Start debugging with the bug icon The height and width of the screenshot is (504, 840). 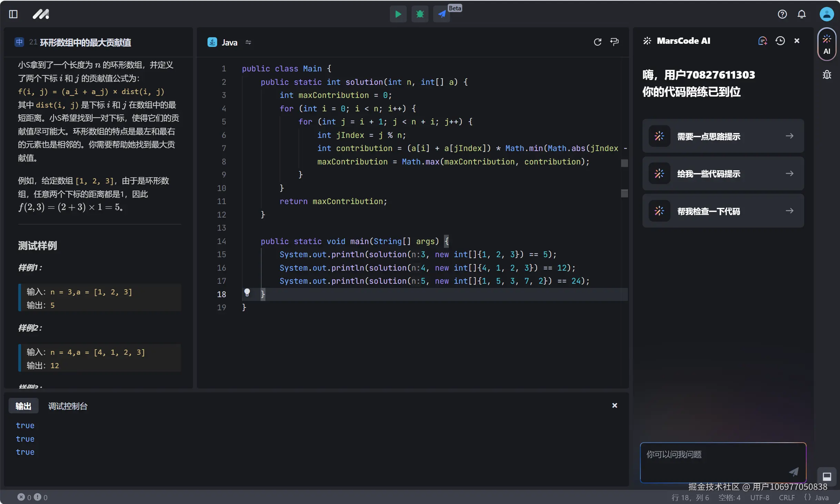pyautogui.click(x=419, y=14)
